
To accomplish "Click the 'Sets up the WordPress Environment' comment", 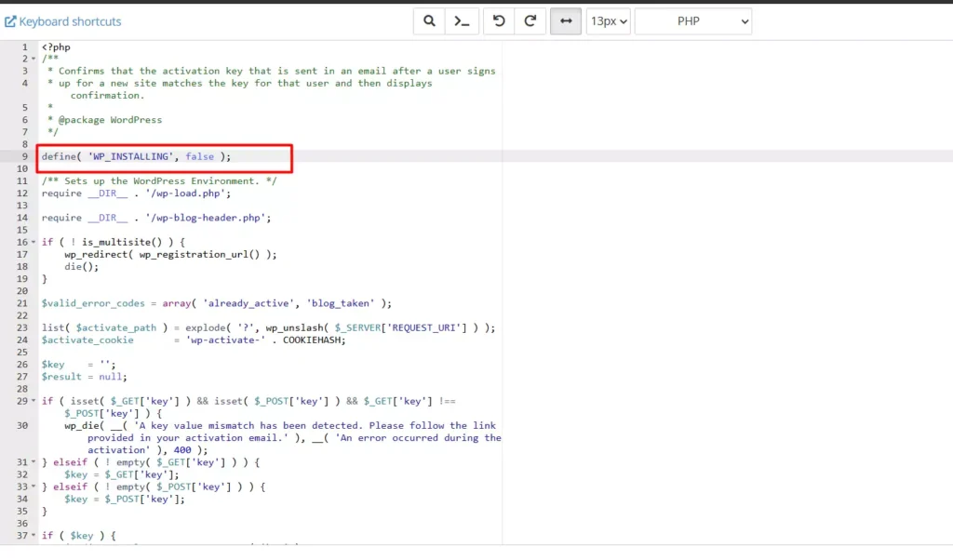I will tap(159, 181).
